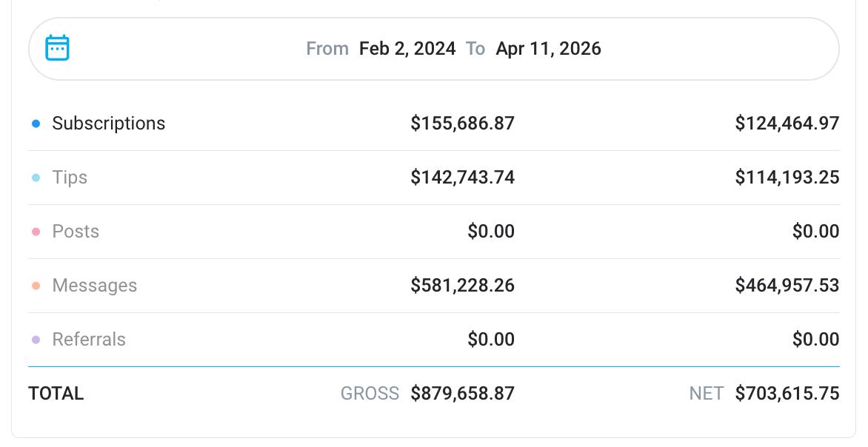The height and width of the screenshot is (447, 868).
Task: Toggle the Subscriptions blue dot indicator
Action: (36, 124)
